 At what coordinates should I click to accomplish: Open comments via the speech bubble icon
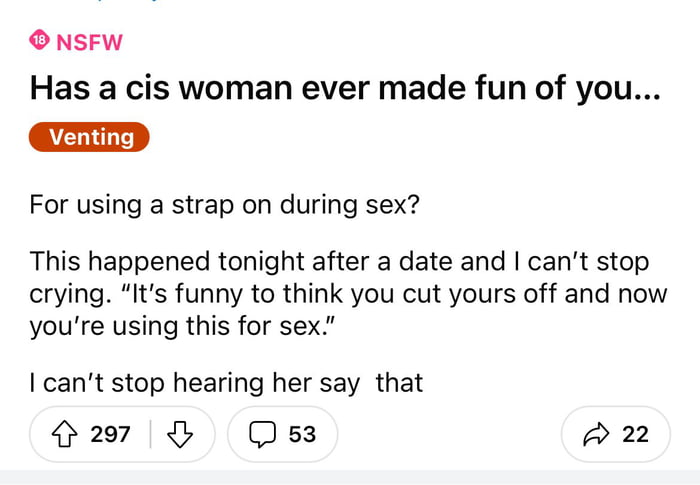(x=262, y=434)
